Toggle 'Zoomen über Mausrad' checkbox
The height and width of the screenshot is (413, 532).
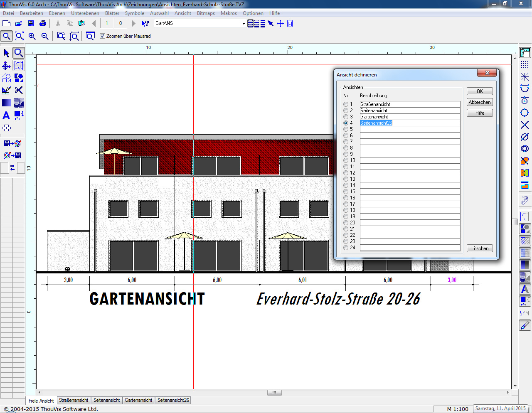click(103, 36)
